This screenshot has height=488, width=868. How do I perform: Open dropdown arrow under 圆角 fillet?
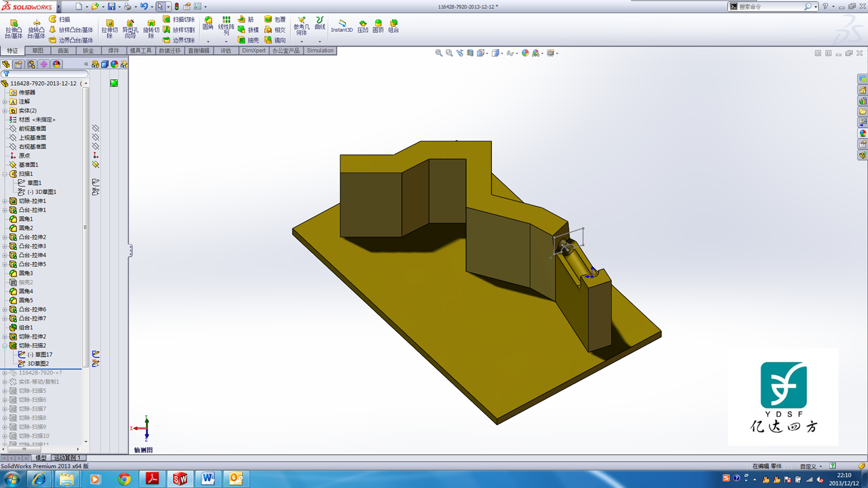point(208,42)
